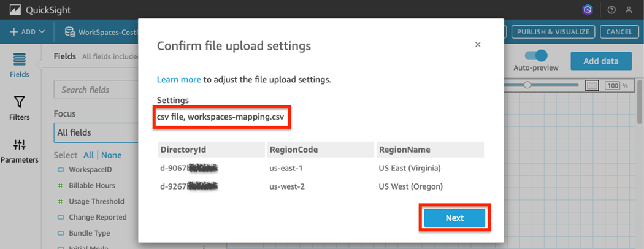
Task: Select the Fields sidebar tab
Action: 20,65
